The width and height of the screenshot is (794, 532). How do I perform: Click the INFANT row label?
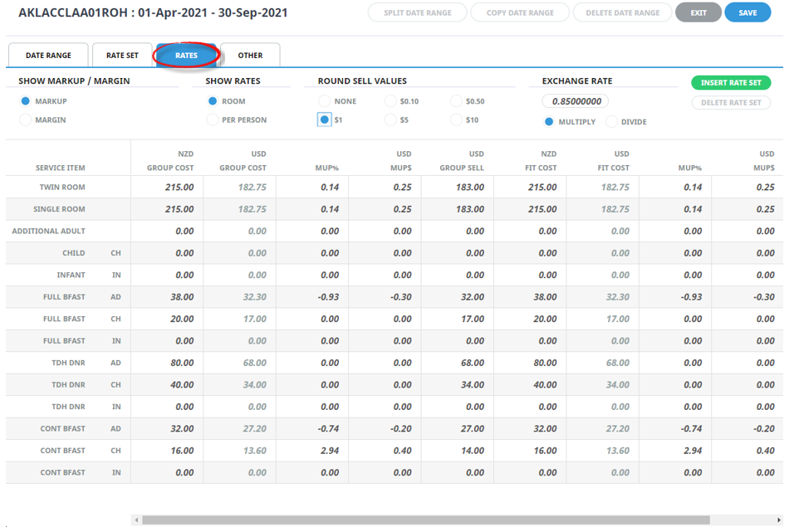[x=71, y=275]
